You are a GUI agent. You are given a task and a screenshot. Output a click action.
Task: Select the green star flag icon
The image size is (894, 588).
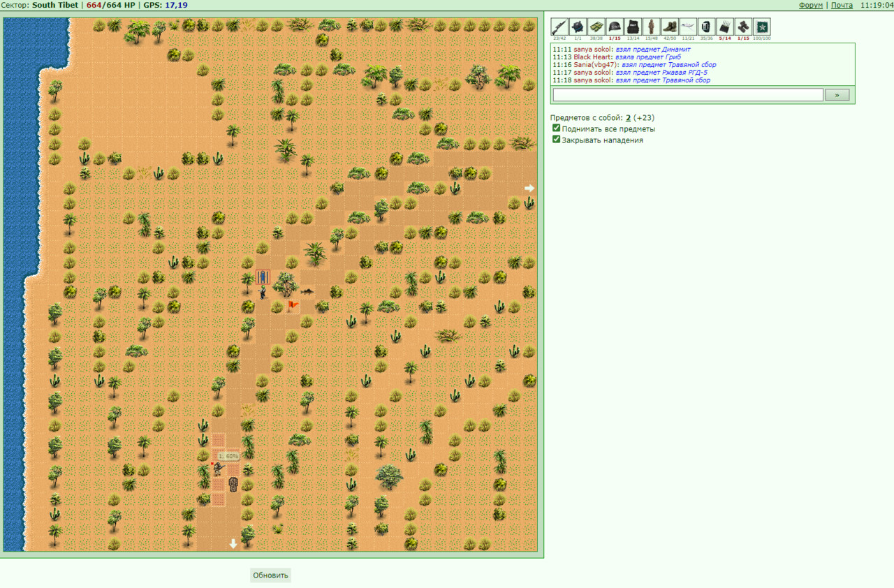[762, 27]
